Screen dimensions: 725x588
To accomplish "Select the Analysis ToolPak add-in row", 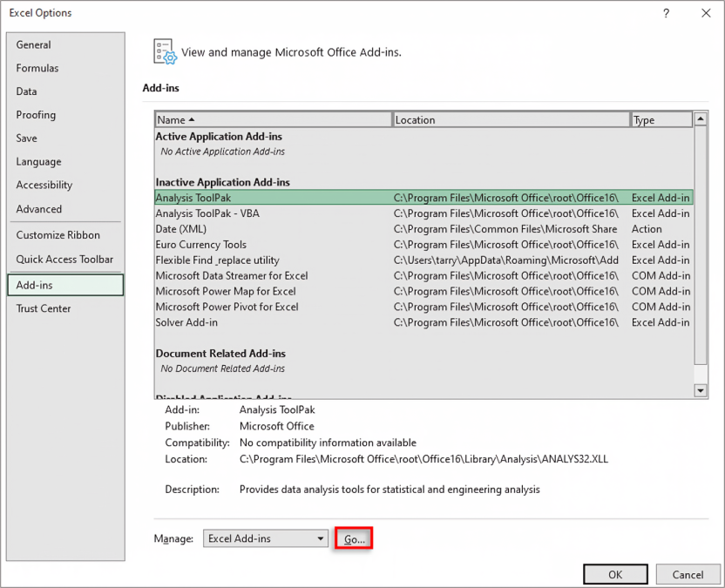I will click(x=423, y=198).
